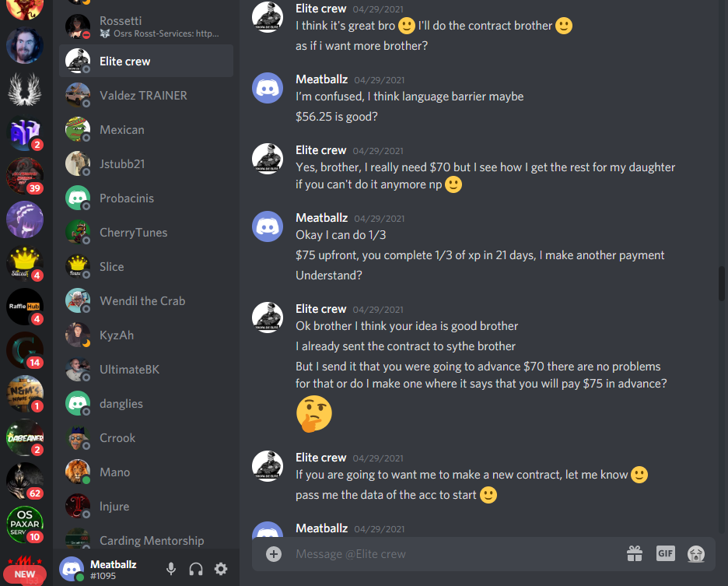Open the Valdez TRAINER conversation
The height and width of the screenshot is (586, 728).
pyautogui.click(x=145, y=95)
